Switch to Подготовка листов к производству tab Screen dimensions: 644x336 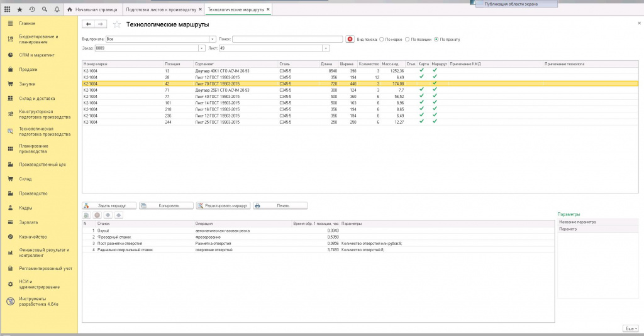[161, 9]
